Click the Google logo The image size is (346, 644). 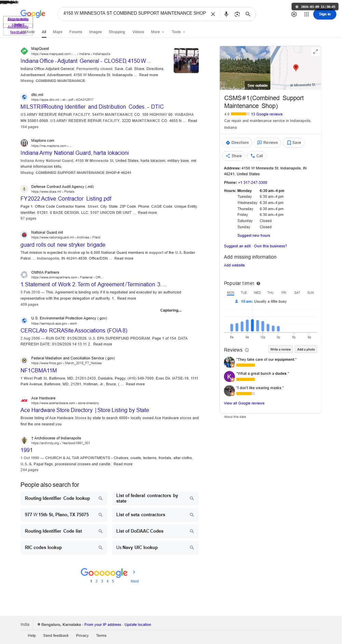(x=33, y=14)
